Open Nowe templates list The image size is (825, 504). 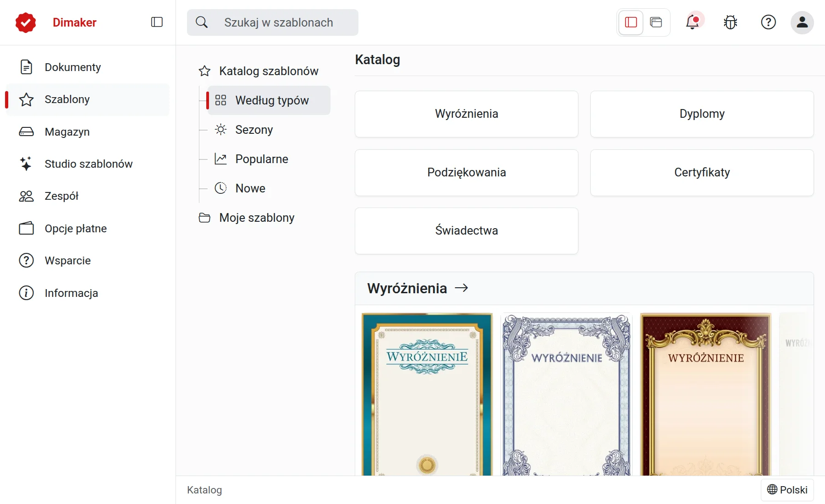click(x=269, y=188)
